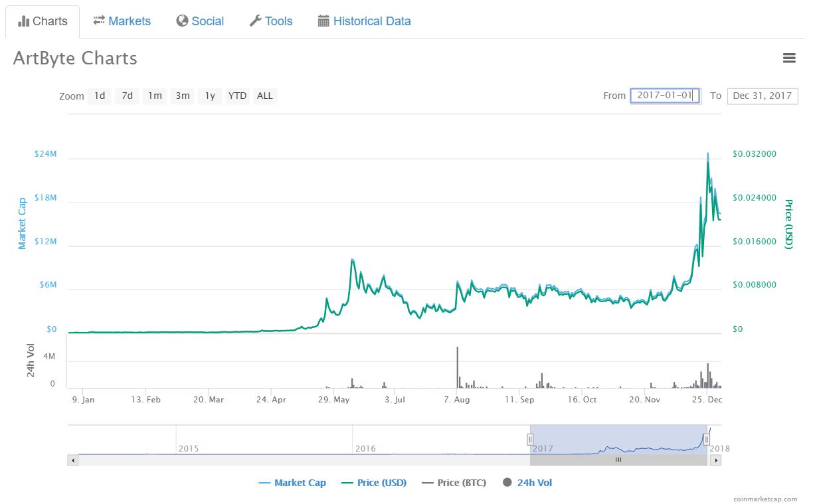
Task: Toggle the Price (BTC) series in legend
Action: (454, 483)
